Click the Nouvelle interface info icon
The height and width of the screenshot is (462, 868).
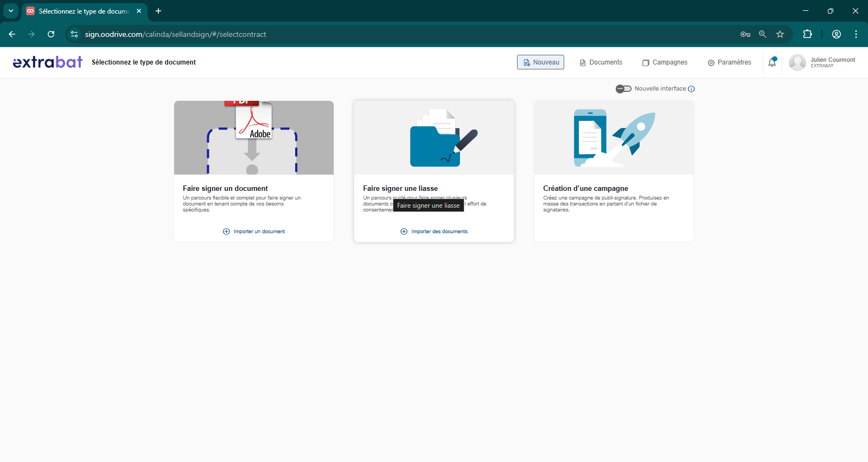pyautogui.click(x=691, y=89)
